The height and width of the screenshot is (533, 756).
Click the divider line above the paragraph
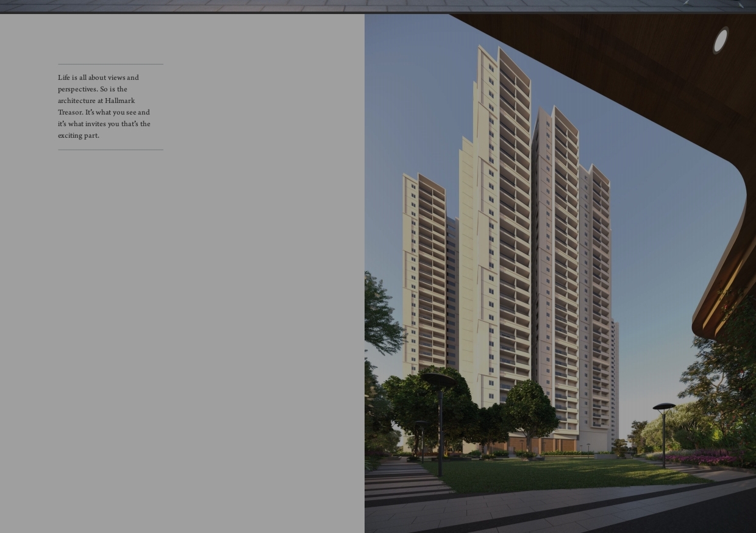(x=110, y=64)
